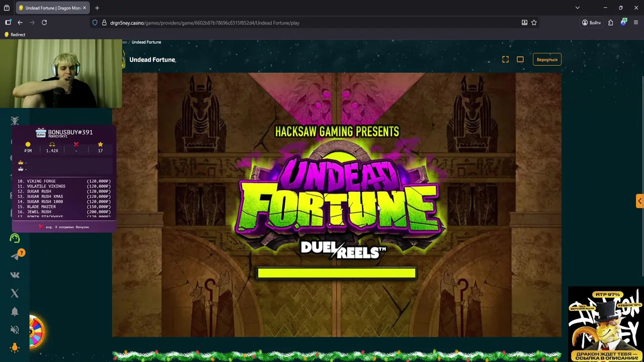This screenshot has width=644, height=362.
Task: Click the 'BONUSBUY#391' overlay title
Action: pyautogui.click(x=70, y=132)
